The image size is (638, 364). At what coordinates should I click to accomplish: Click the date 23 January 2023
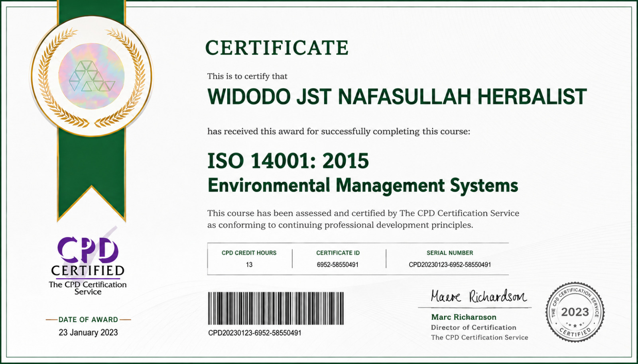click(x=88, y=333)
